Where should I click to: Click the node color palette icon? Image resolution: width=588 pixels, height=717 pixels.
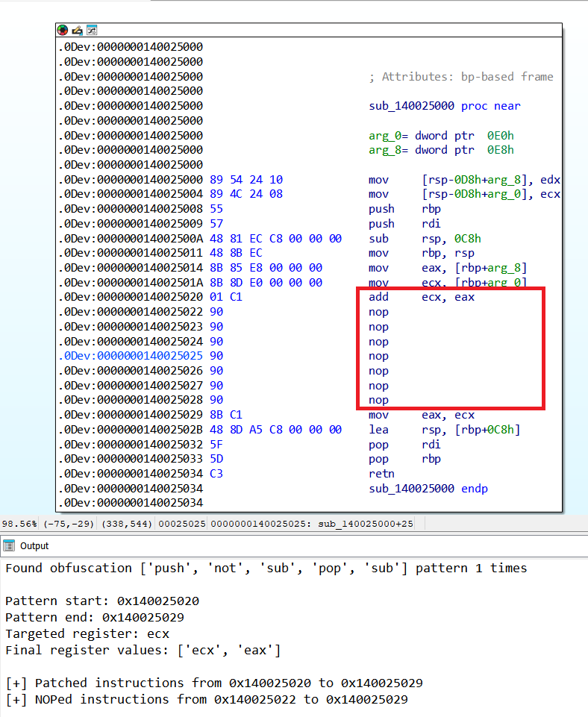click(x=63, y=31)
